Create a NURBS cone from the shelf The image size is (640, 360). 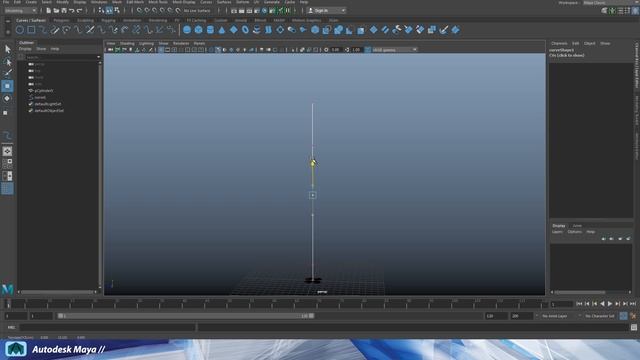(222, 30)
